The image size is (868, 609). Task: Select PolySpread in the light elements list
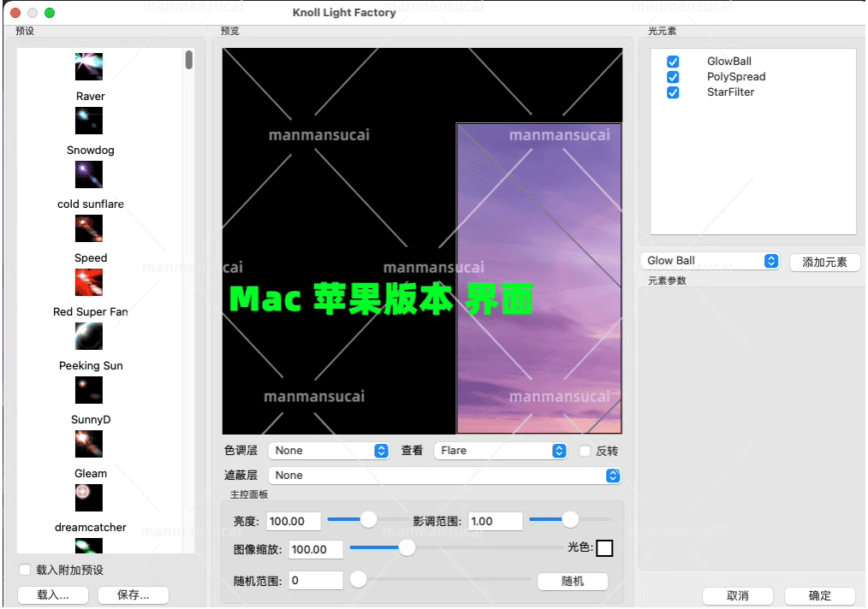736,77
